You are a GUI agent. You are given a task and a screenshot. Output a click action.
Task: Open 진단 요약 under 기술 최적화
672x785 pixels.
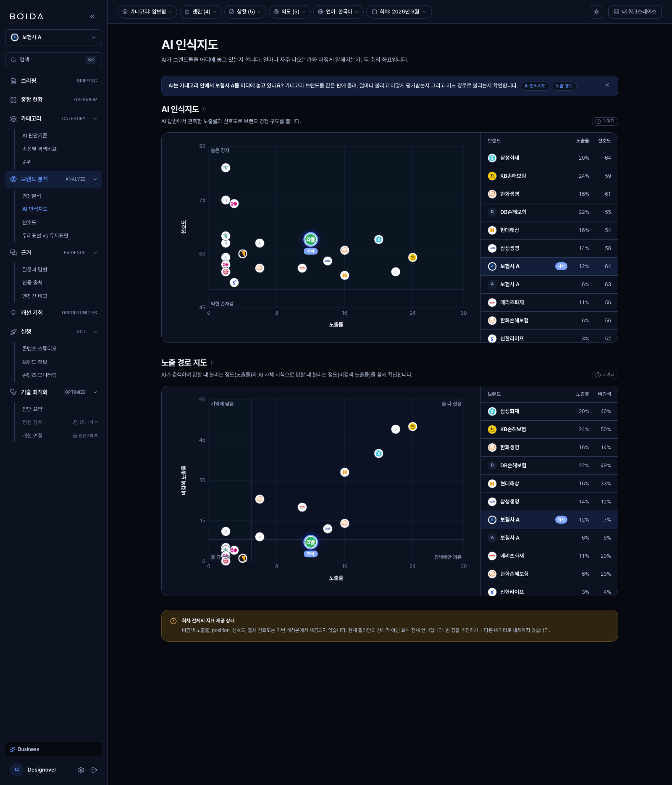pos(32,409)
